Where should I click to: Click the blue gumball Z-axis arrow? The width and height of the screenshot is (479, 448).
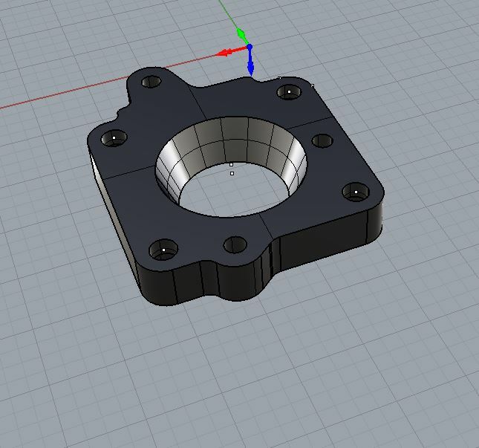pyautogui.click(x=251, y=68)
